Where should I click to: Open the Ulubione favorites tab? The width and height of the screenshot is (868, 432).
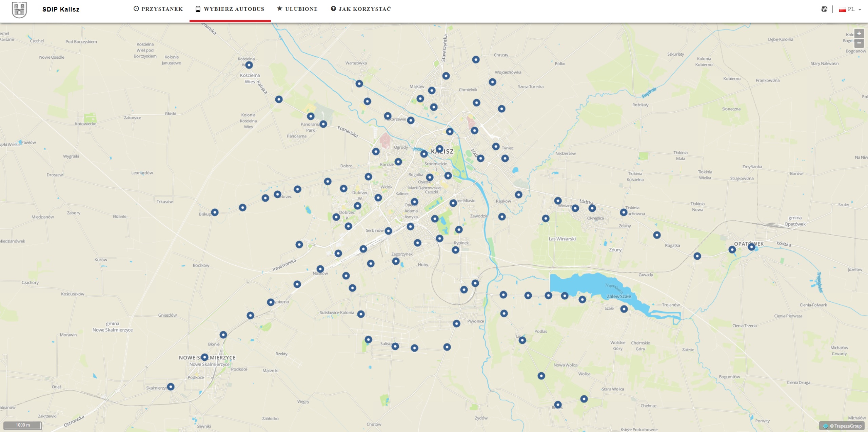[297, 9]
